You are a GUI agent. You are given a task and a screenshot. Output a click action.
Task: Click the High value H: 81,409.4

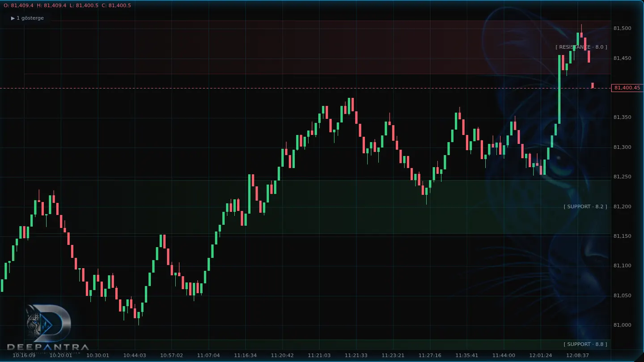51,5
